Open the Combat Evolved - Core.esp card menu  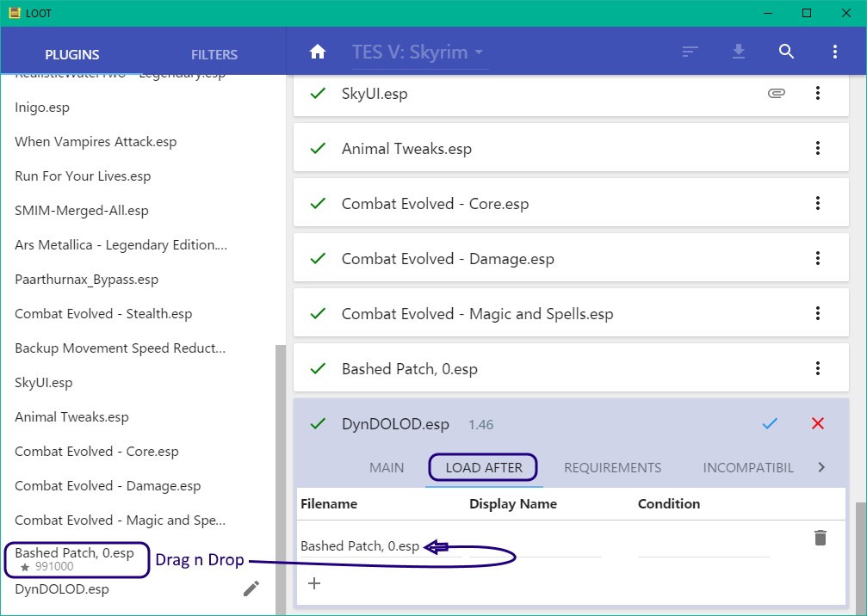pyautogui.click(x=818, y=203)
